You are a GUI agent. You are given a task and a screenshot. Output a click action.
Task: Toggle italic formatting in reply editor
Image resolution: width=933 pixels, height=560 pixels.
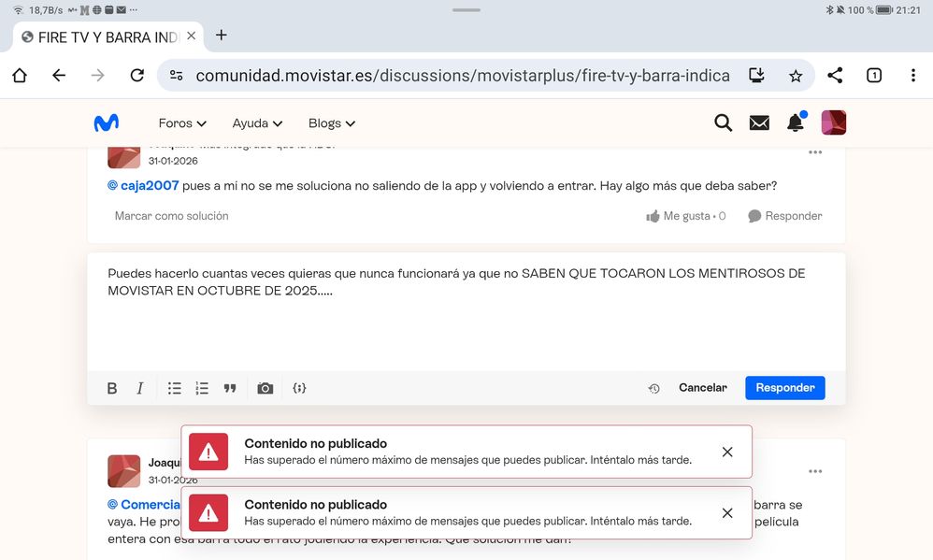click(x=140, y=388)
